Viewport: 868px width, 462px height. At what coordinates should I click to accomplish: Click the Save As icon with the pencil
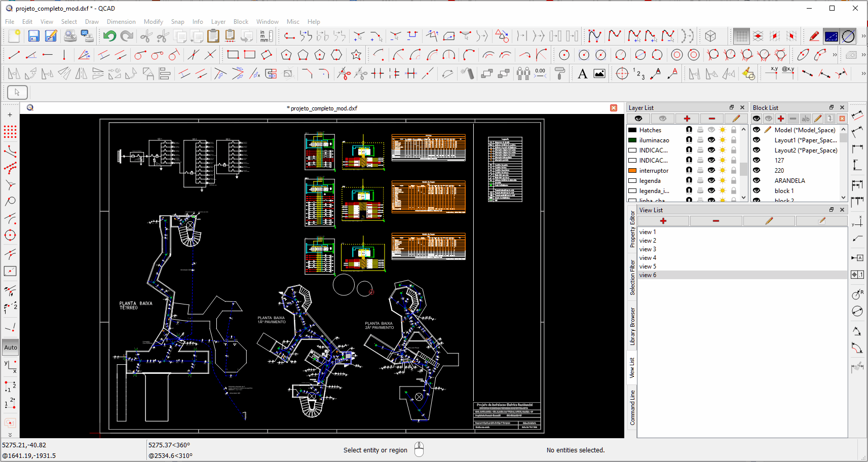(51, 36)
